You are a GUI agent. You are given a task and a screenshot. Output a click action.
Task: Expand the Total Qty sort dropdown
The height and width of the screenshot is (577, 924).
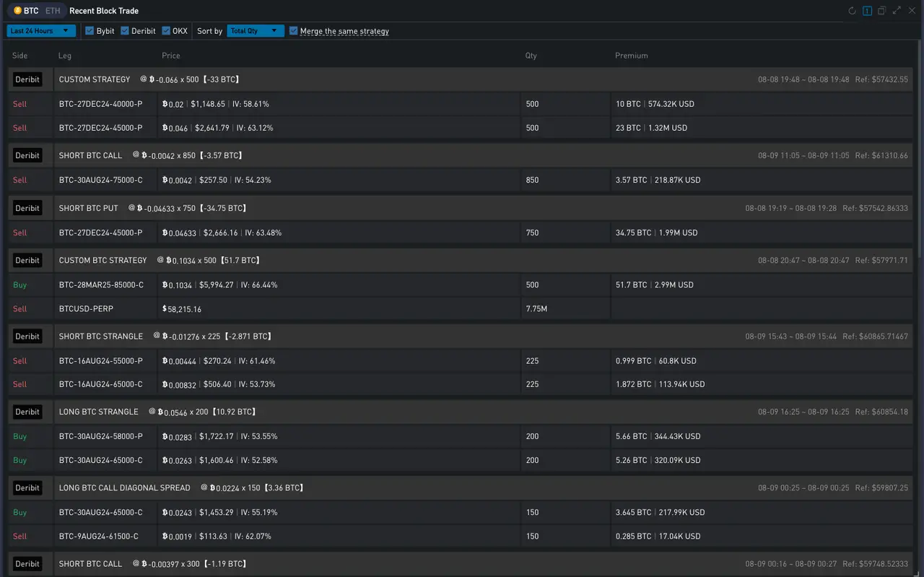[255, 31]
